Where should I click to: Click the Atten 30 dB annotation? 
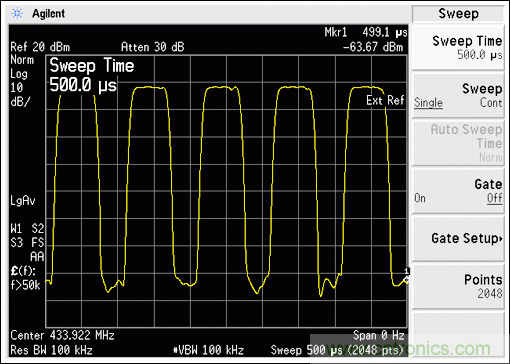coord(152,47)
